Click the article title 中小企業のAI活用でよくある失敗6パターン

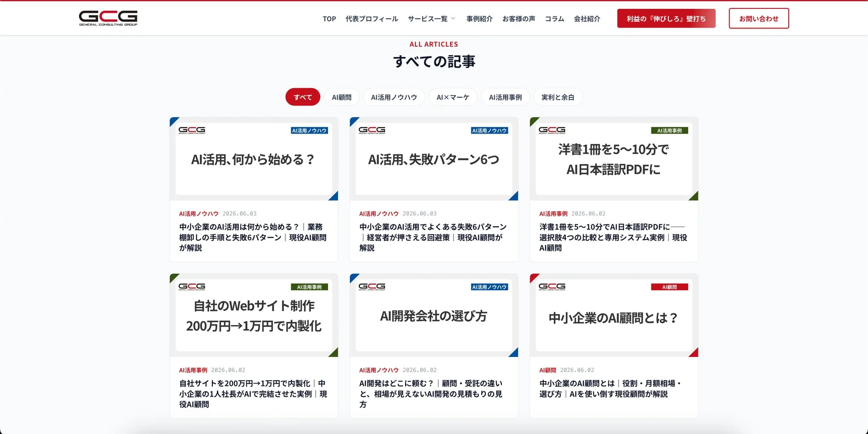(433, 237)
